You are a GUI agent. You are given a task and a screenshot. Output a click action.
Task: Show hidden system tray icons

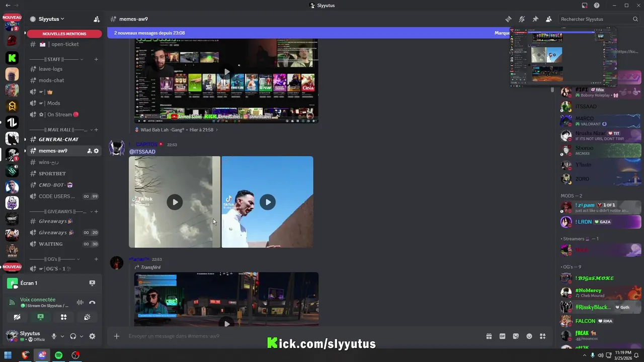[584, 355]
